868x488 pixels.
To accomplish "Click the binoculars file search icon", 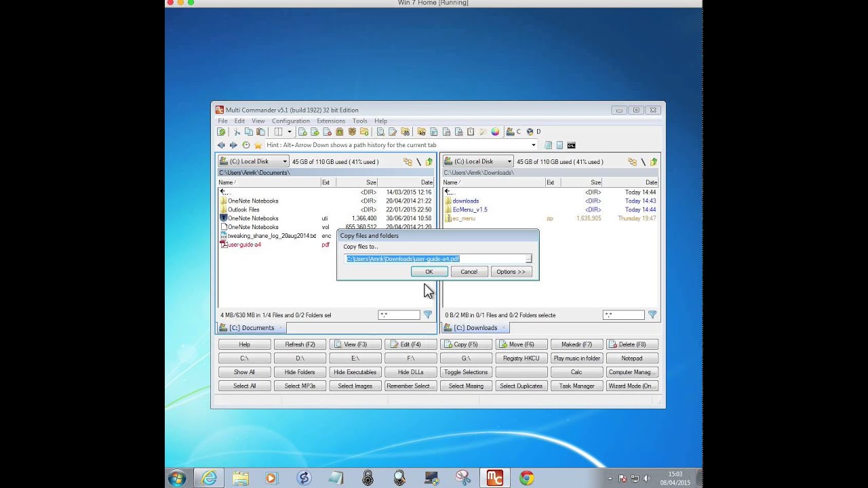I will [405, 131].
